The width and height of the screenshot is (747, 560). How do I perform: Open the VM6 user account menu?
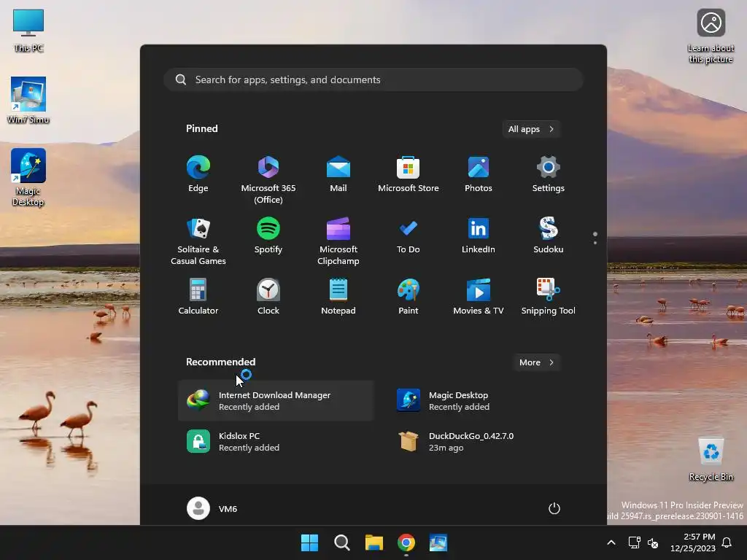(x=212, y=508)
